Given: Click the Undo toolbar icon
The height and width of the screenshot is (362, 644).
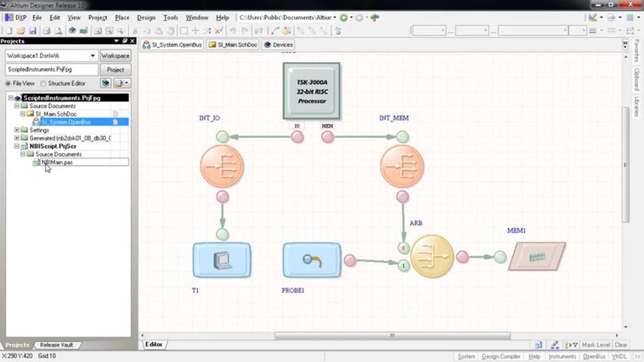Looking at the screenshot, I should click(233, 31).
